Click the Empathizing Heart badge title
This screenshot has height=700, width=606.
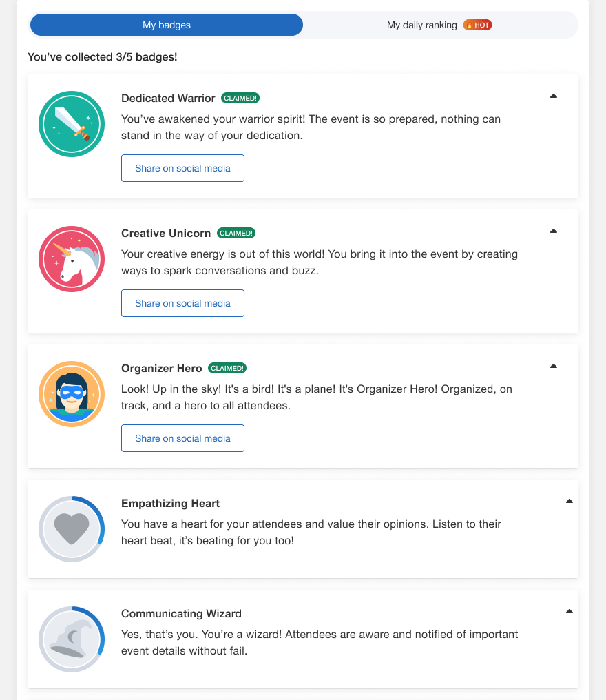[170, 504]
